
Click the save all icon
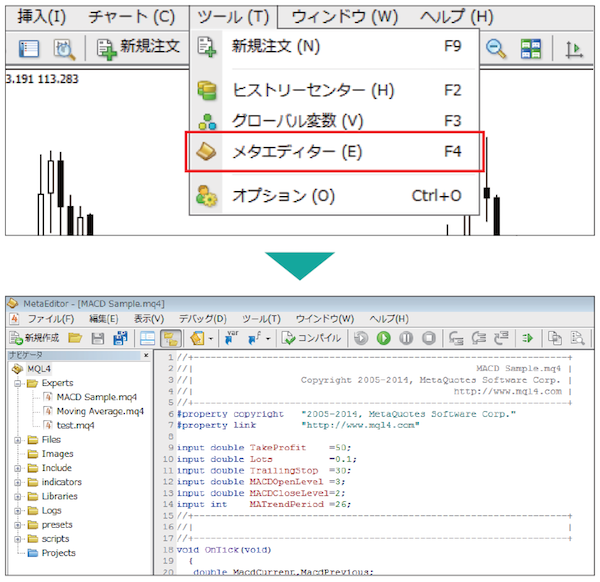(121, 338)
